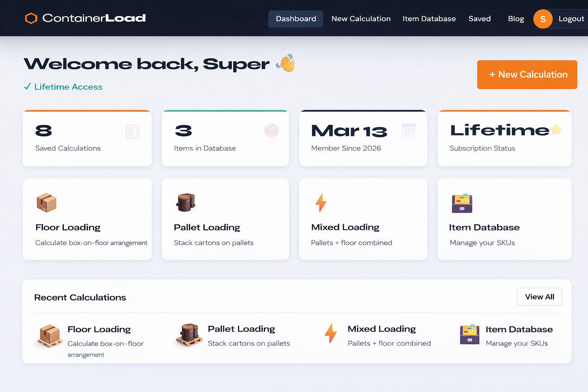Click the Pallet Loading barrel icon
The image size is (588, 392).
(x=186, y=203)
